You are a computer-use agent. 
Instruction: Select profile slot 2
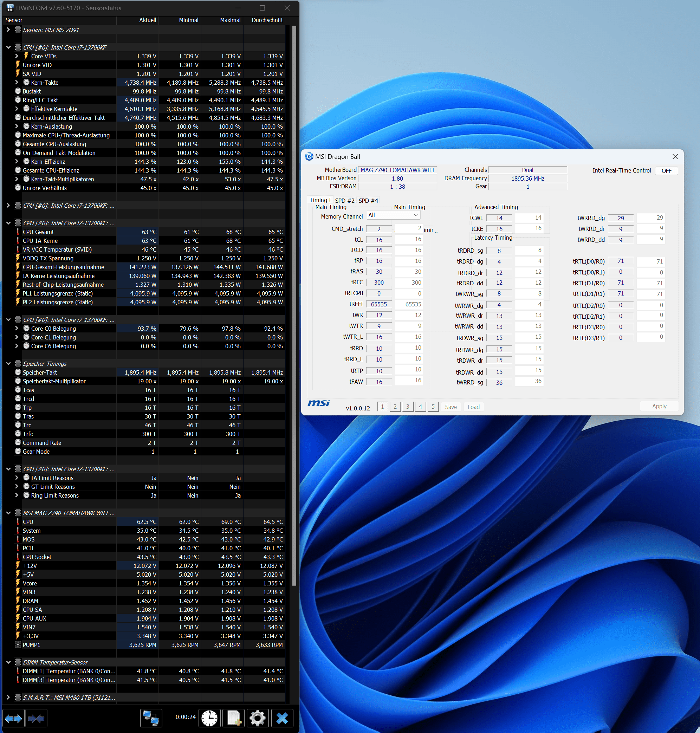(395, 407)
